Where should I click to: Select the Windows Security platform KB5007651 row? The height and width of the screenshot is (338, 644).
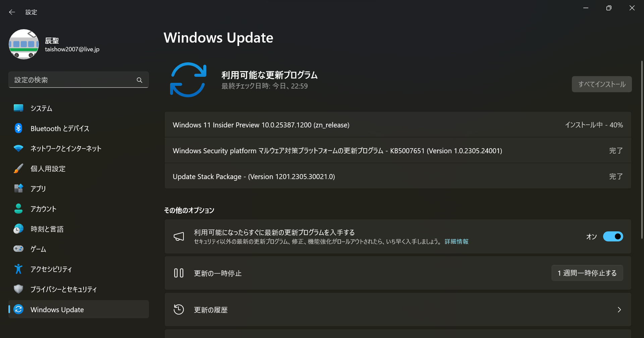point(398,151)
